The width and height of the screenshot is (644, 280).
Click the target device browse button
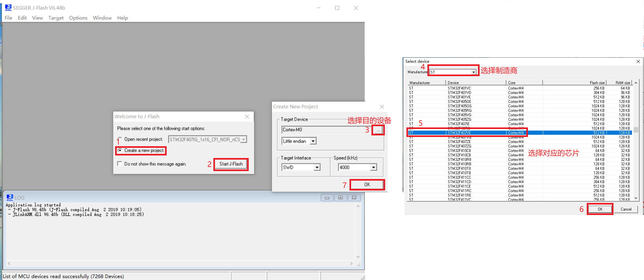tap(378, 130)
